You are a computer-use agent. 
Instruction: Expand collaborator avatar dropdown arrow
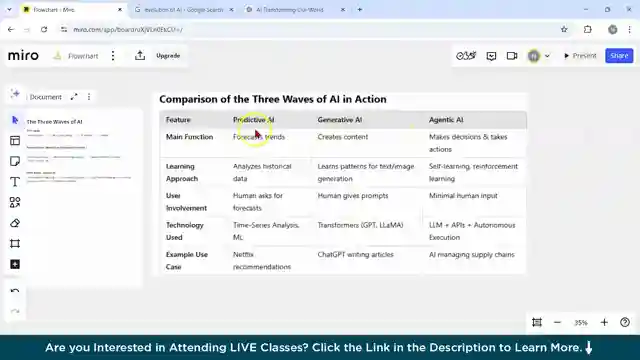click(x=547, y=56)
